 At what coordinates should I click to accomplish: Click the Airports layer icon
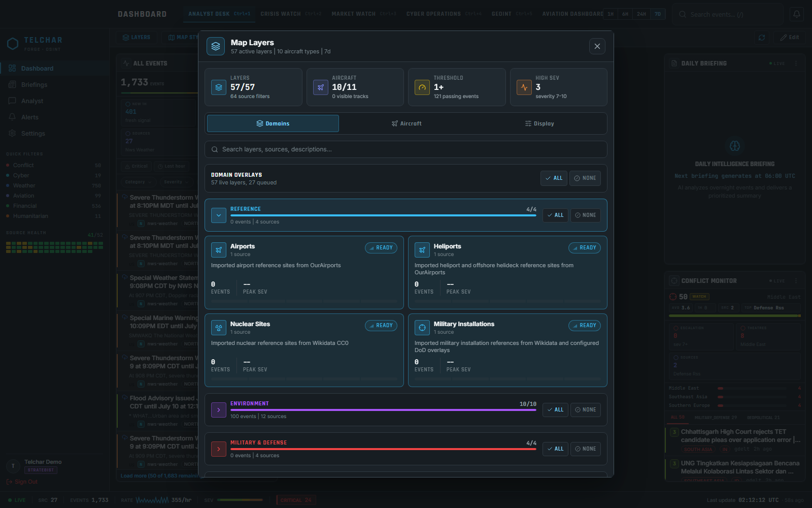[x=219, y=250]
